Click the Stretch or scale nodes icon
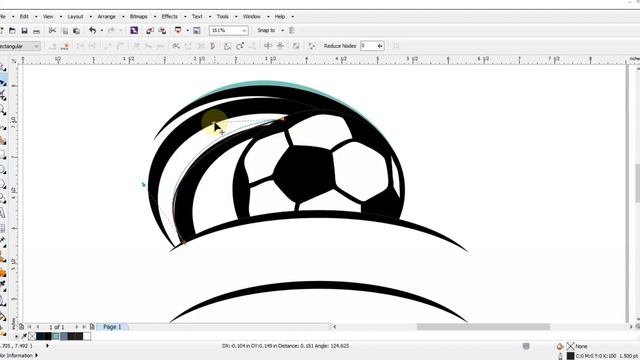 coord(228,46)
